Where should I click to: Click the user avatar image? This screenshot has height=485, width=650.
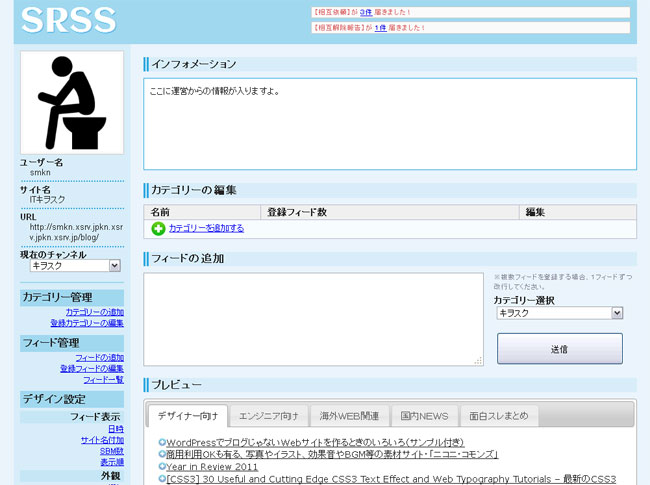72,102
